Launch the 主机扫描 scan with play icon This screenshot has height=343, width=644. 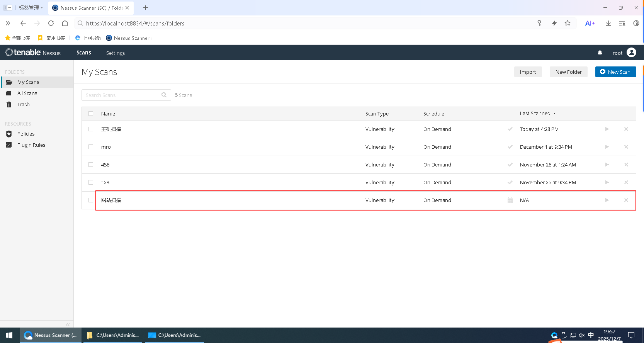coord(607,129)
